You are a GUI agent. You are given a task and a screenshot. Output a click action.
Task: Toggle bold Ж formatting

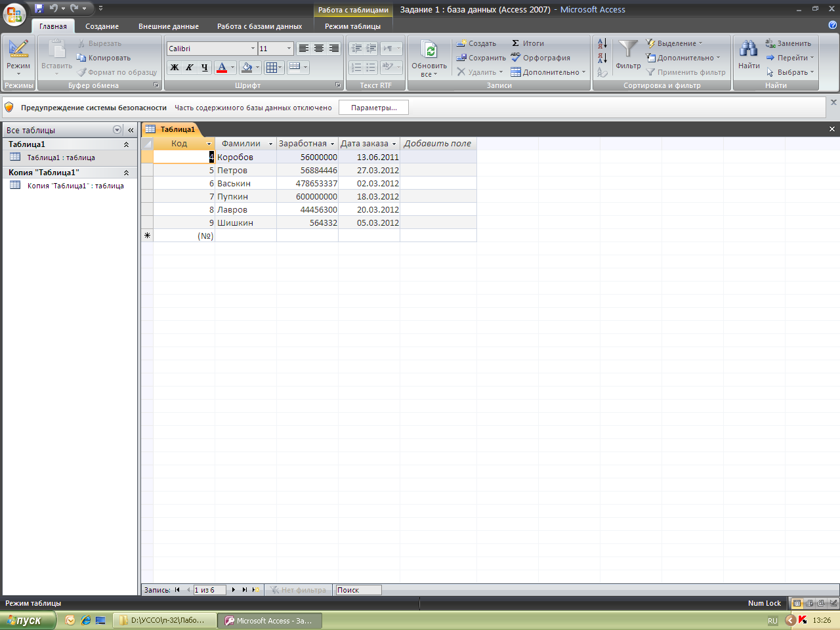point(175,68)
